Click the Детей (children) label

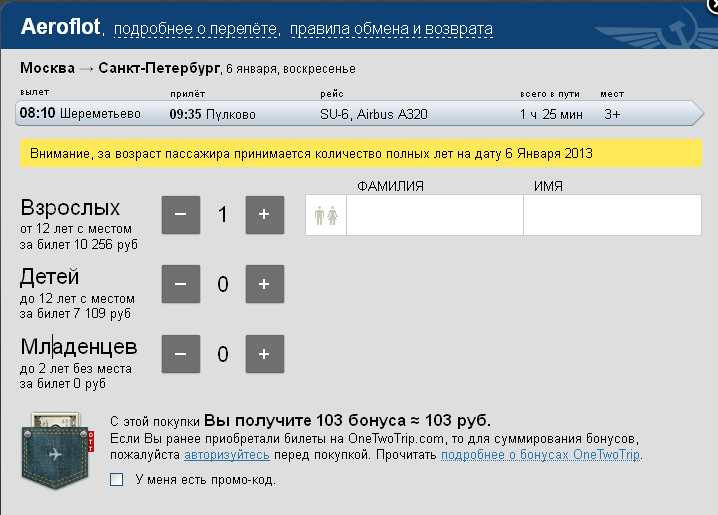[50, 277]
